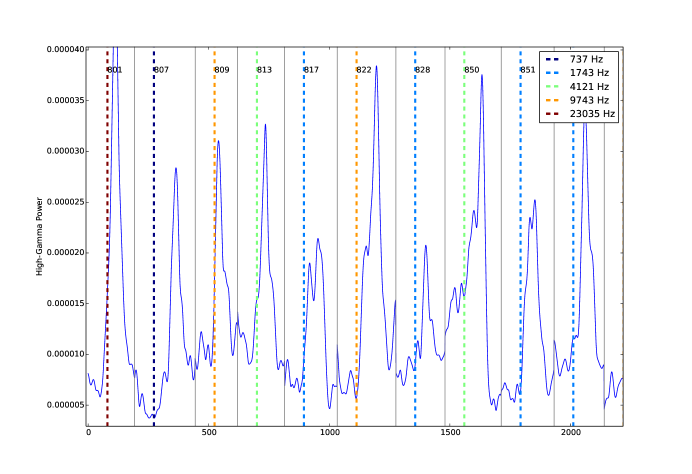Click the dark red dashed line at 801
This screenshot has width=692, height=474.
coord(107,238)
